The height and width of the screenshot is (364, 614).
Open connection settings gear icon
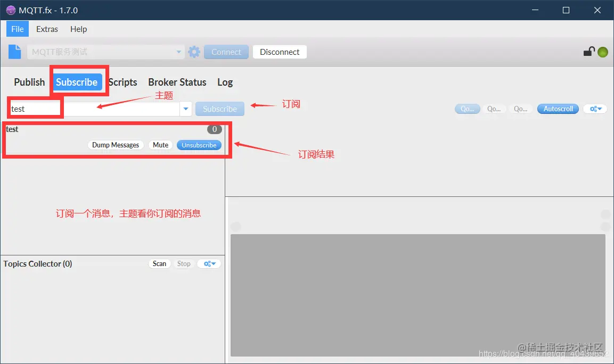pyautogui.click(x=194, y=52)
